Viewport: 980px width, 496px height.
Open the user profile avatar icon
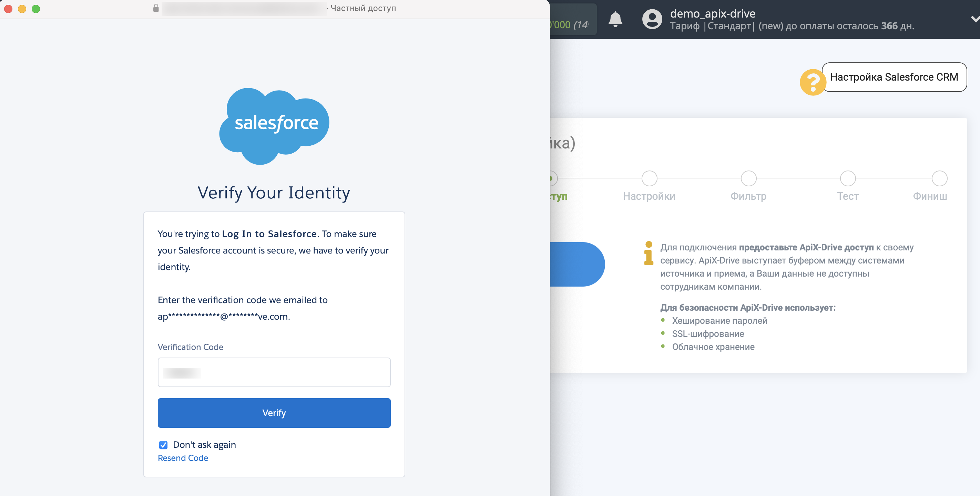click(652, 19)
